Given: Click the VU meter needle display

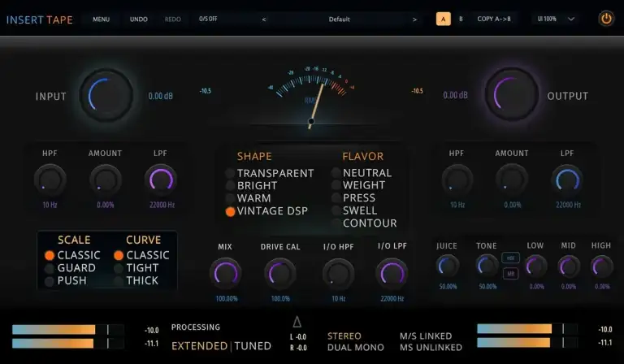Looking at the screenshot, I should click(311, 97).
